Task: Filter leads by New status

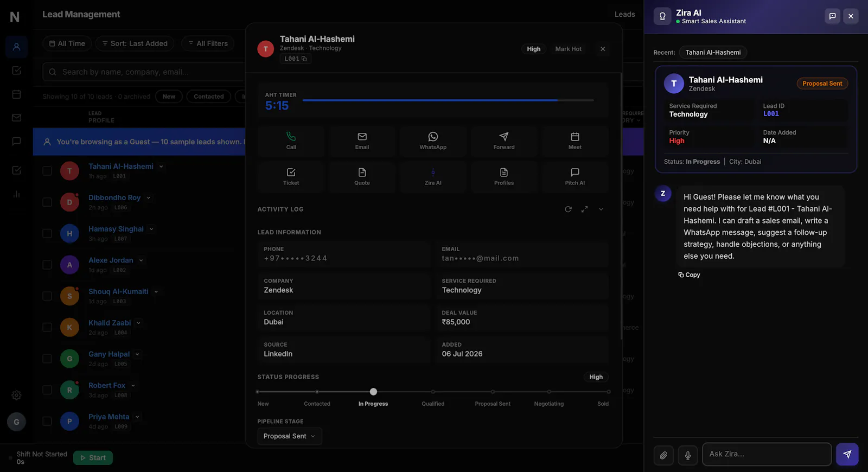Action: (169, 97)
